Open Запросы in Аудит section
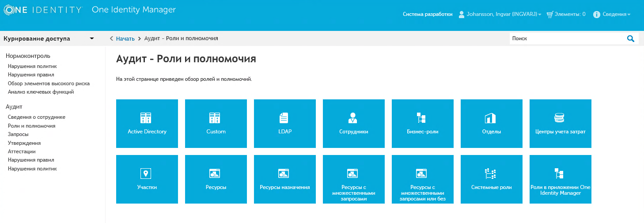Screen dimensions: 644x223 click(18, 134)
